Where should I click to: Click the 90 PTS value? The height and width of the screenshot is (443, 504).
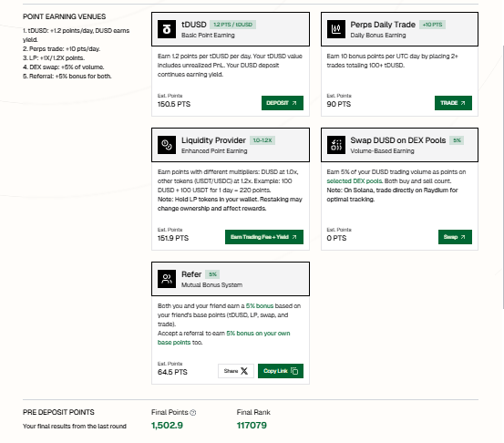point(339,104)
